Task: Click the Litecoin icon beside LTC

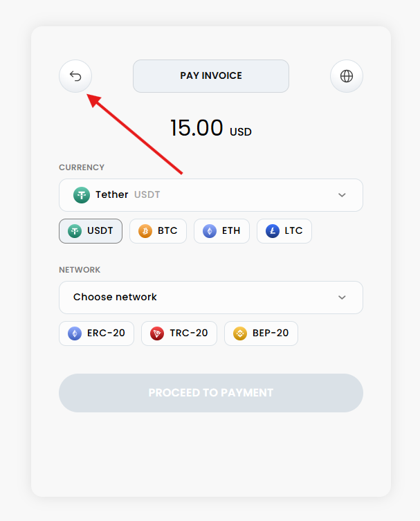Action: click(272, 231)
